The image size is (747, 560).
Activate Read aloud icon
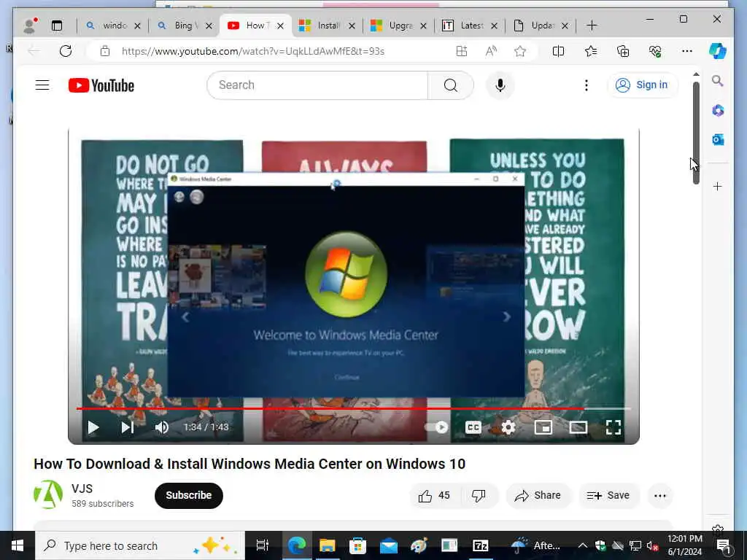click(491, 51)
